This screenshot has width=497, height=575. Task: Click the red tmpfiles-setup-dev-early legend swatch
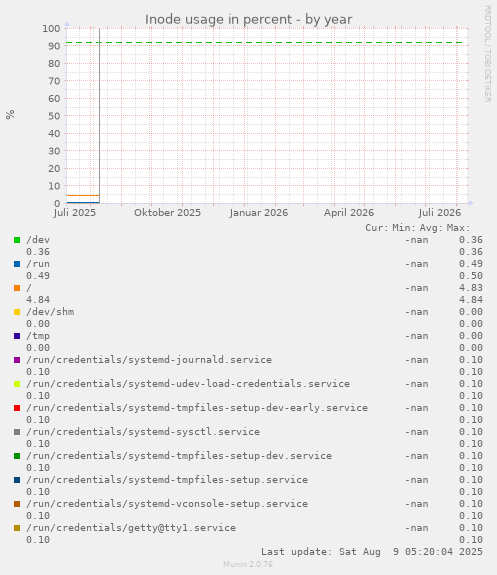(17, 408)
